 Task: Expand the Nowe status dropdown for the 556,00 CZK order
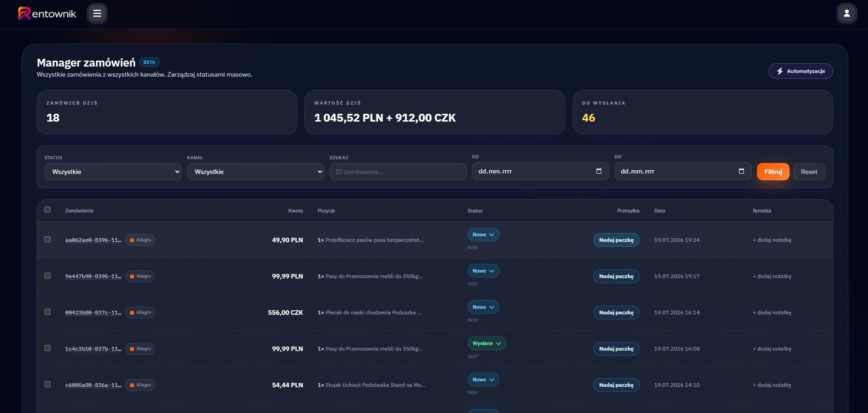pyautogui.click(x=483, y=307)
